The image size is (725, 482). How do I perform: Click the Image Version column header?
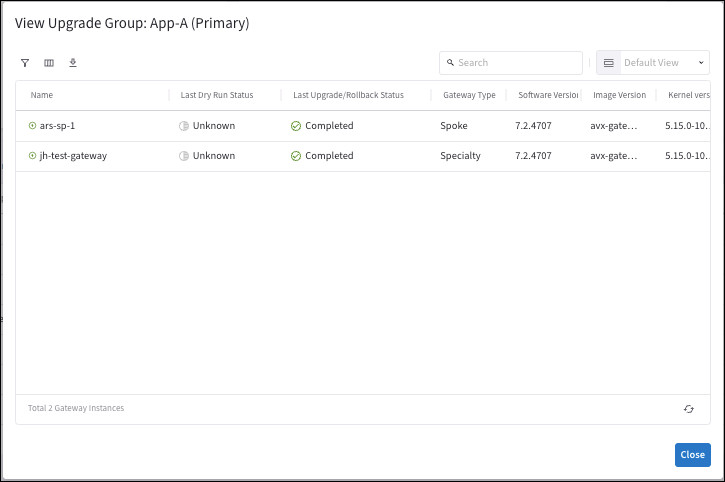619,95
